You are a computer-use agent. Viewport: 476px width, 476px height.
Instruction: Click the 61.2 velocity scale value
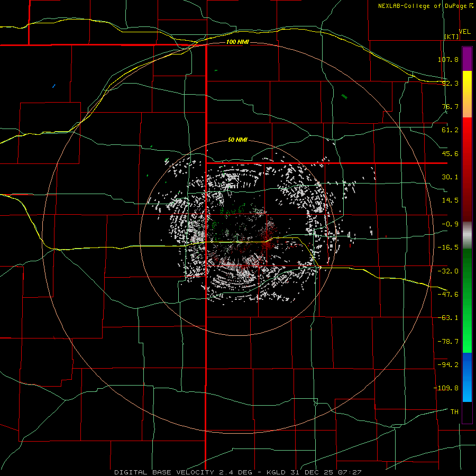point(450,130)
